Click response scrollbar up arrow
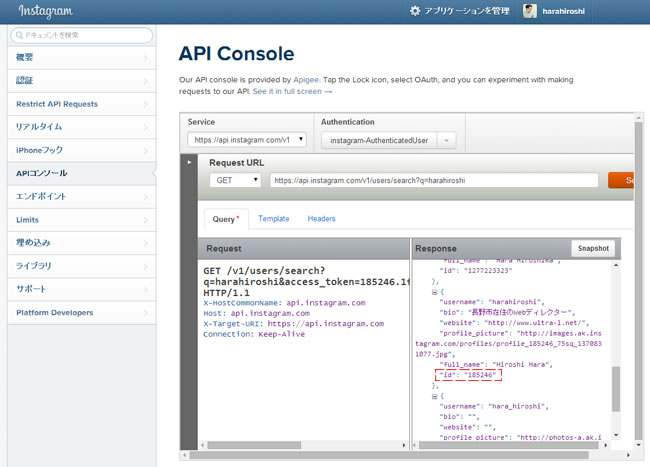The width and height of the screenshot is (650, 467). [x=616, y=265]
